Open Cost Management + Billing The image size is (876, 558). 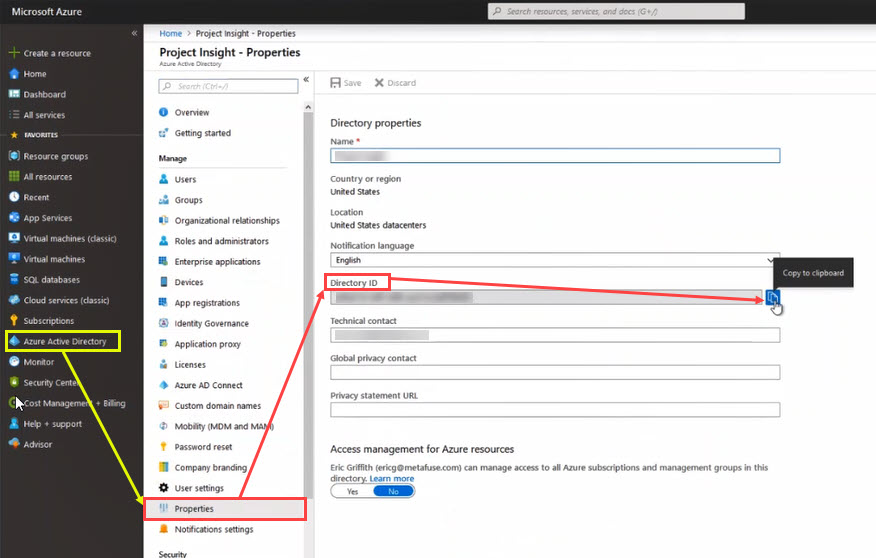74,403
